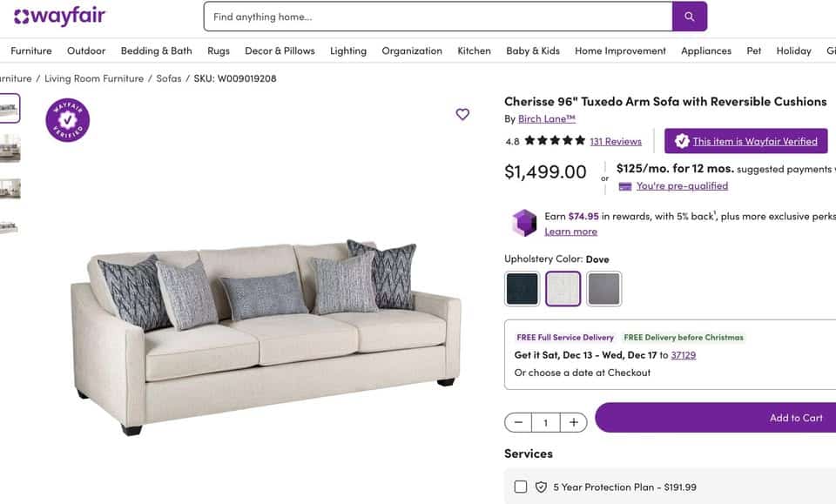Click the credit card icon near pre-qualified
The image size is (836, 504).
(x=625, y=186)
